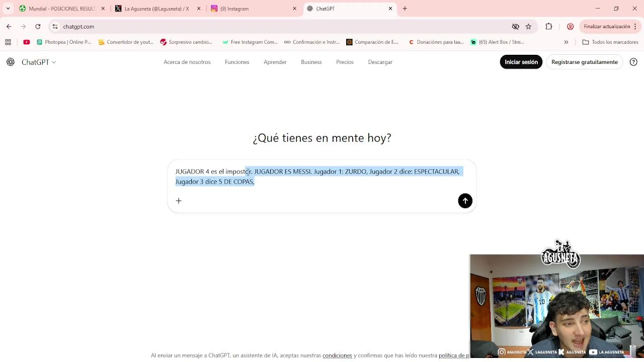Click the ¿Qué tienes en mente hoy? heading
644x362 pixels.
tap(322, 138)
